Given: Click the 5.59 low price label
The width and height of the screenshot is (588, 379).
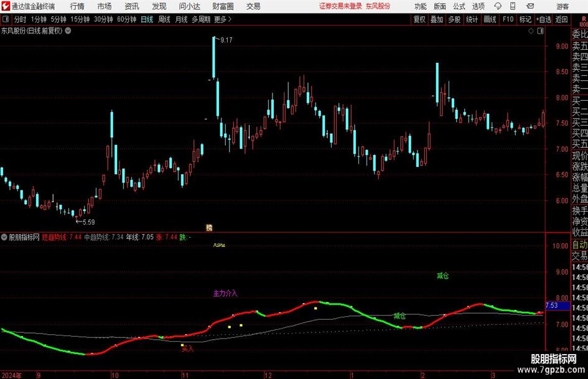Looking at the screenshot, I should click(88, 222).
